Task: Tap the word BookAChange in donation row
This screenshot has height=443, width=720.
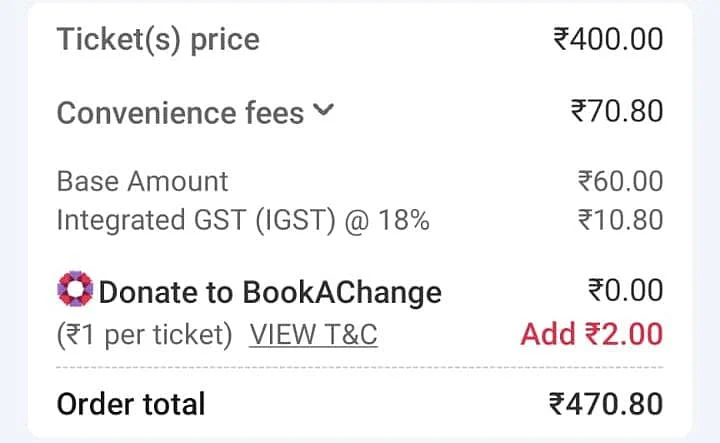Action: [341, 293]
